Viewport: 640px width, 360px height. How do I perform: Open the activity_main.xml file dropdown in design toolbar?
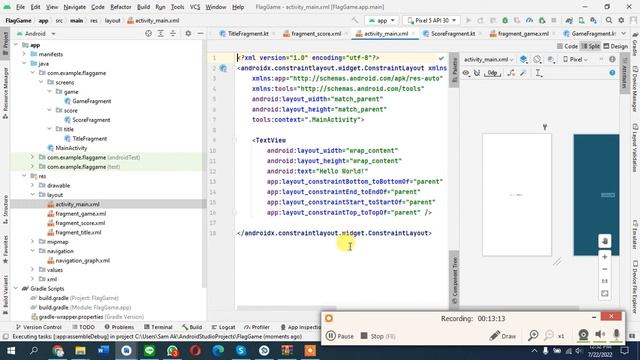[488, 60]
